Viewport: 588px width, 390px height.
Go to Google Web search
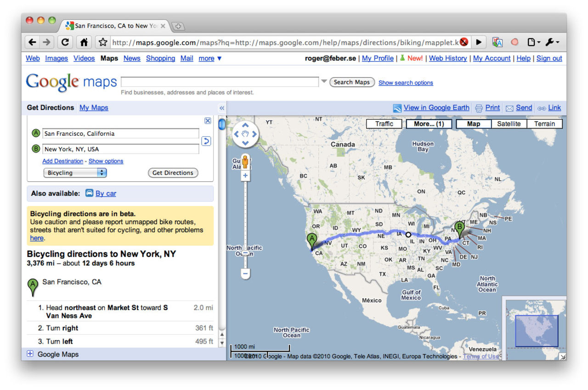tap(33, 58)
